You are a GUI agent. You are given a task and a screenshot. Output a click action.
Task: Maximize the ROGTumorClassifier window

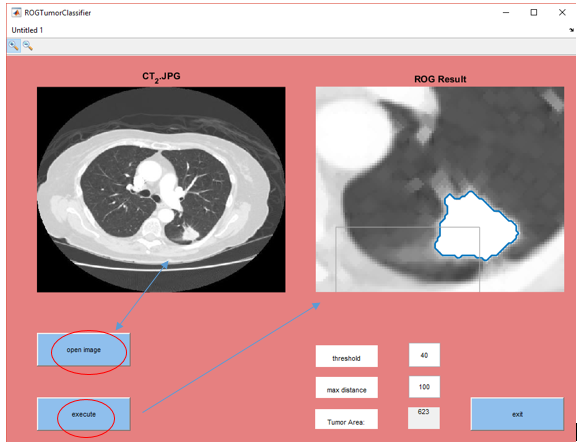click(x=534, y=13)
